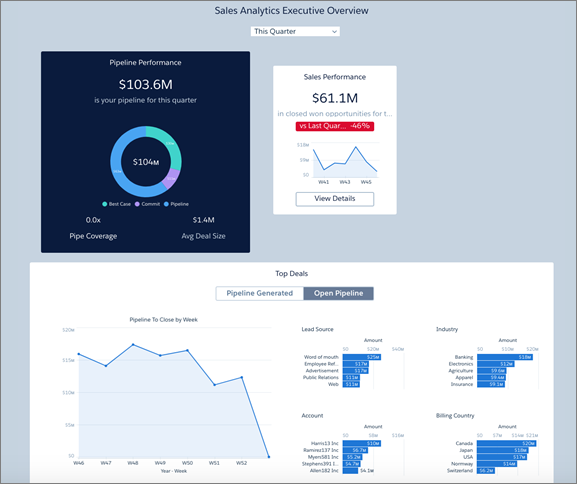Click the Ramirez137 Inc account bar
Viewport: 577px width, 484px height.
[355, 450]
